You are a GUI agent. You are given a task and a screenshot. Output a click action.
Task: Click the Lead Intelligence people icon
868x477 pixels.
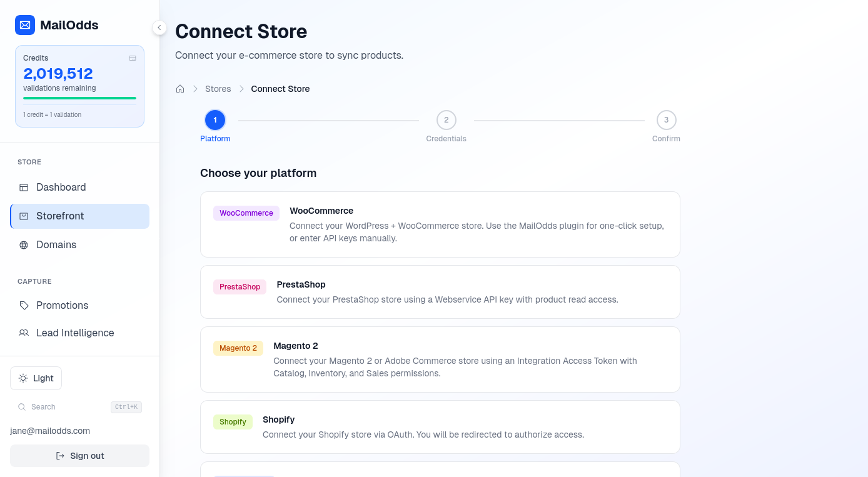click(23, 333)
